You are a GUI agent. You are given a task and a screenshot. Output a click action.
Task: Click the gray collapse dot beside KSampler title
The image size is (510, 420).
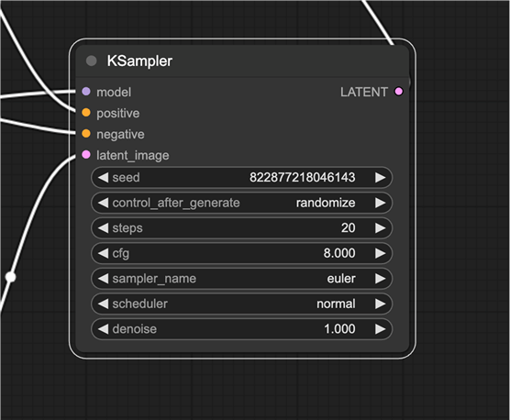(x=92, y=61)
